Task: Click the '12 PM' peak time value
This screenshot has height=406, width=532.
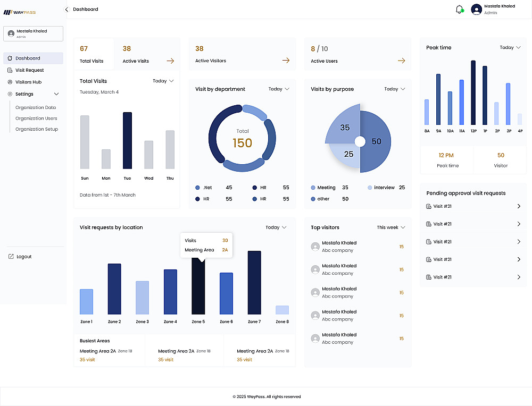Action: point(446,155)
